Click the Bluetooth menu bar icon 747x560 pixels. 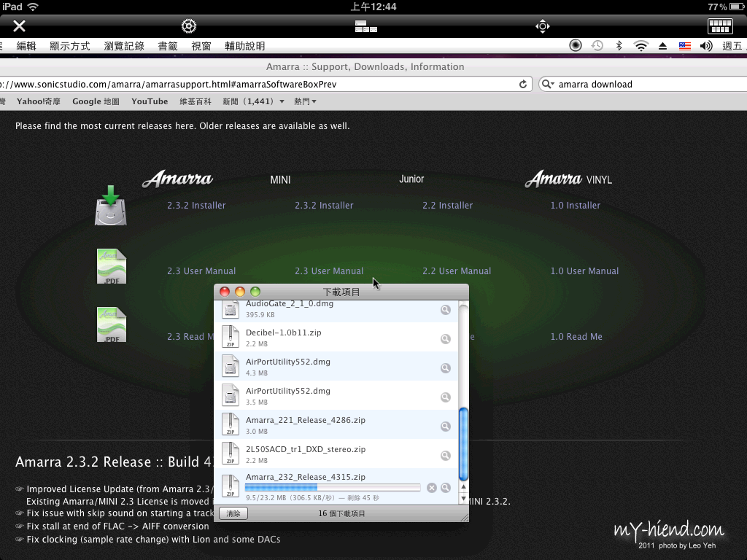619,45
